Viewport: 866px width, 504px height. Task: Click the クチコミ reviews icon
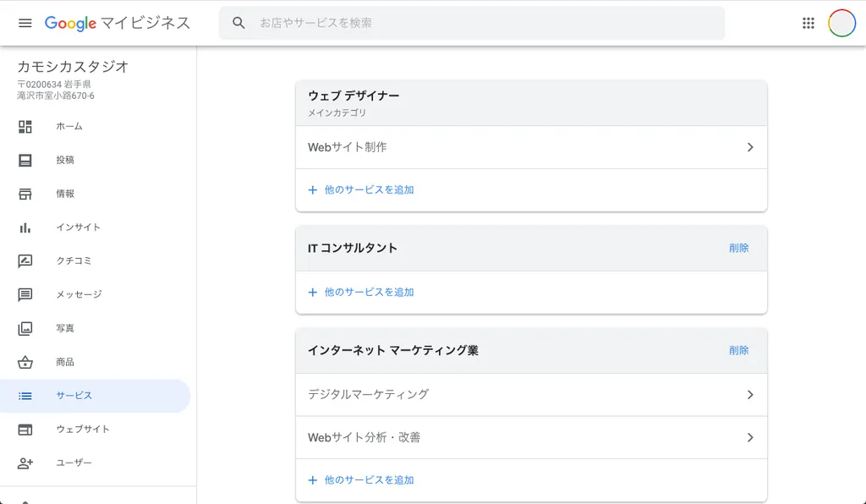(x=25, y=261)
